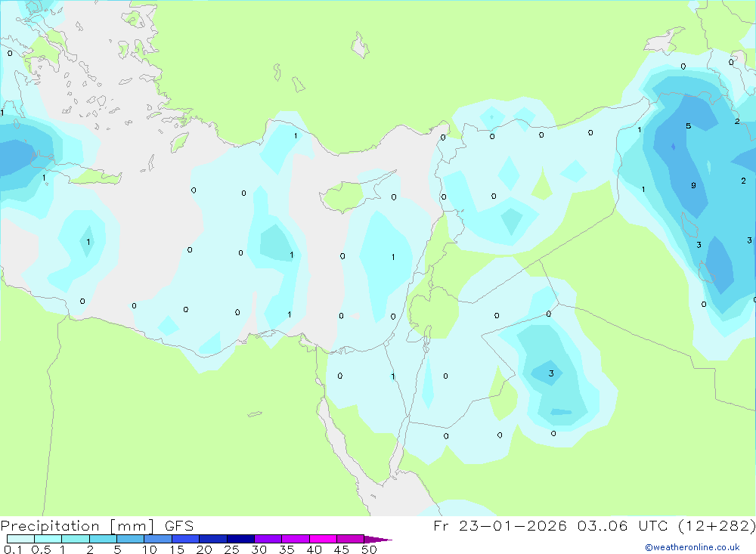Click the '45' legend scale label

click(342, 549)
